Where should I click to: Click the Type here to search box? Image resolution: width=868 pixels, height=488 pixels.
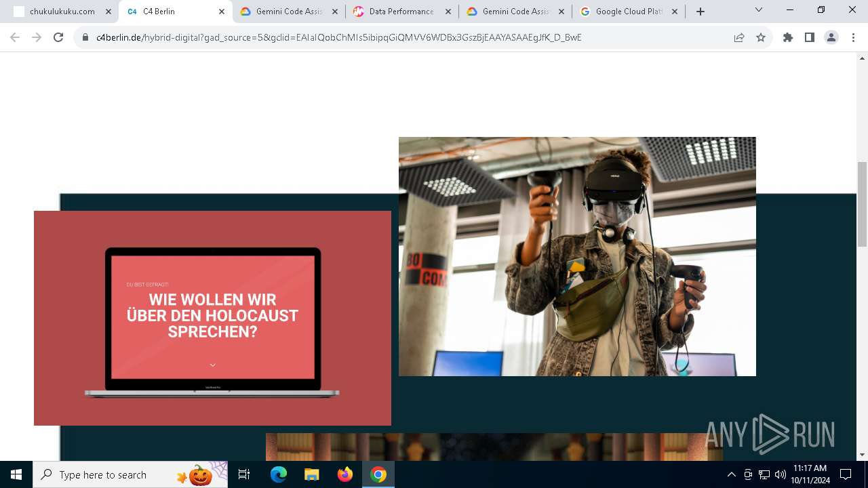(x=130, y=474)
